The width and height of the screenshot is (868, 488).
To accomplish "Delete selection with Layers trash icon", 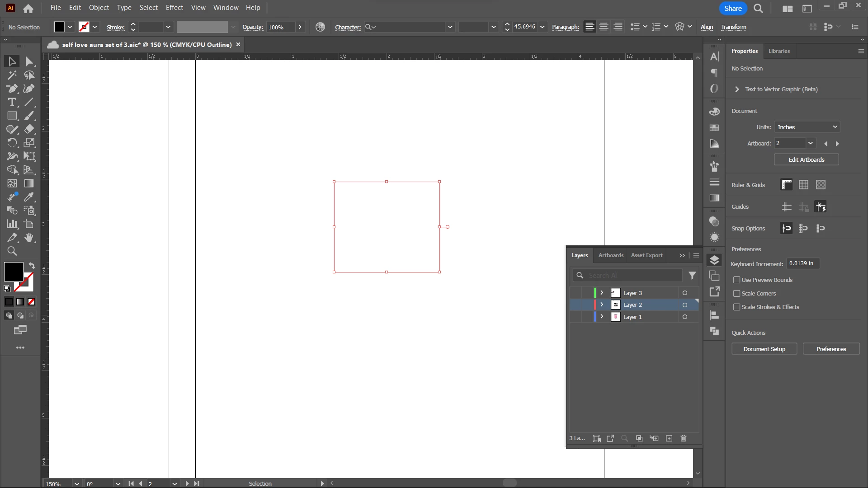I will 683,438.
